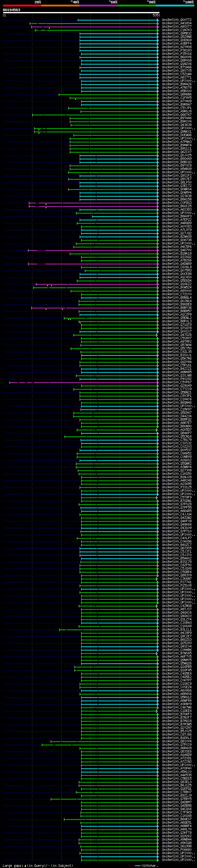This screenshot has width=197, height=868.
Task: Open hit UniRef100_Q00TT2
Action: tap(177, 20)
